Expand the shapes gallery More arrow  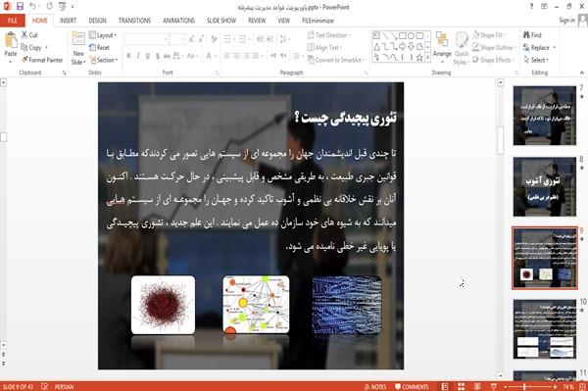tap(427, 58)
